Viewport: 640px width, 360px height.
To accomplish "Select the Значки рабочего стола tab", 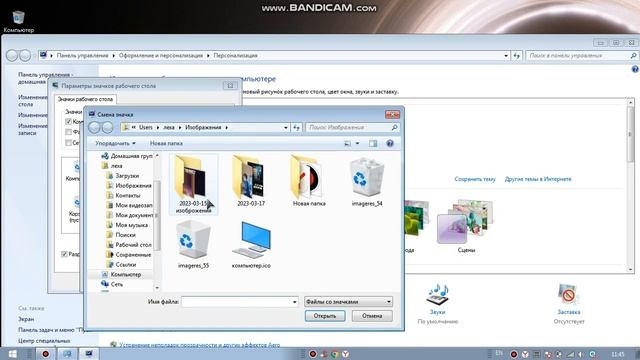I will pos(85,99).
